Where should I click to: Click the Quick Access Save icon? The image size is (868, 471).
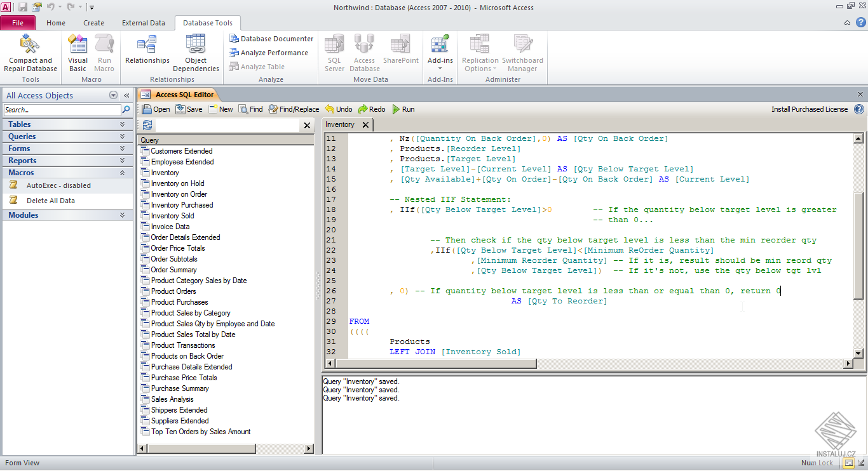[x=23, y=7]
